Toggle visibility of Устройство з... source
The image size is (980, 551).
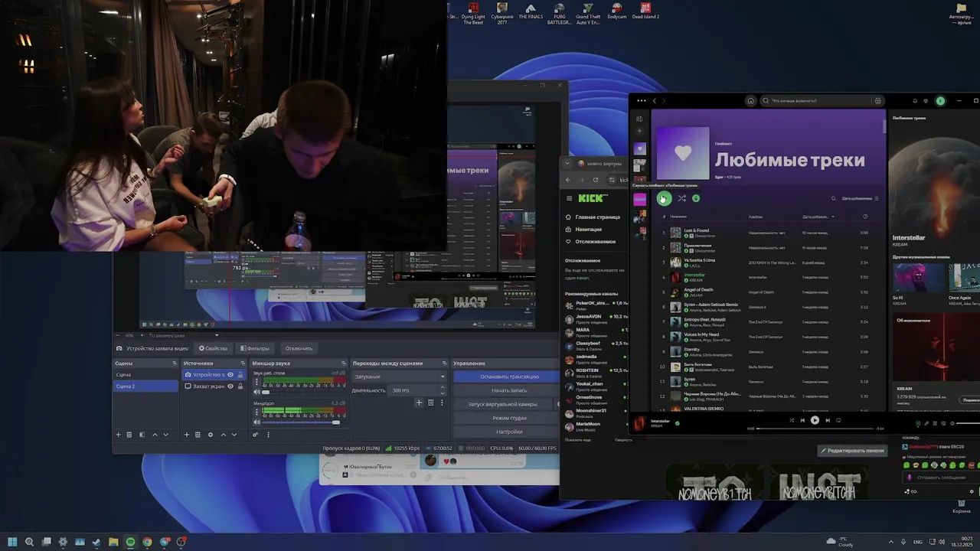[x=230, y=375]
